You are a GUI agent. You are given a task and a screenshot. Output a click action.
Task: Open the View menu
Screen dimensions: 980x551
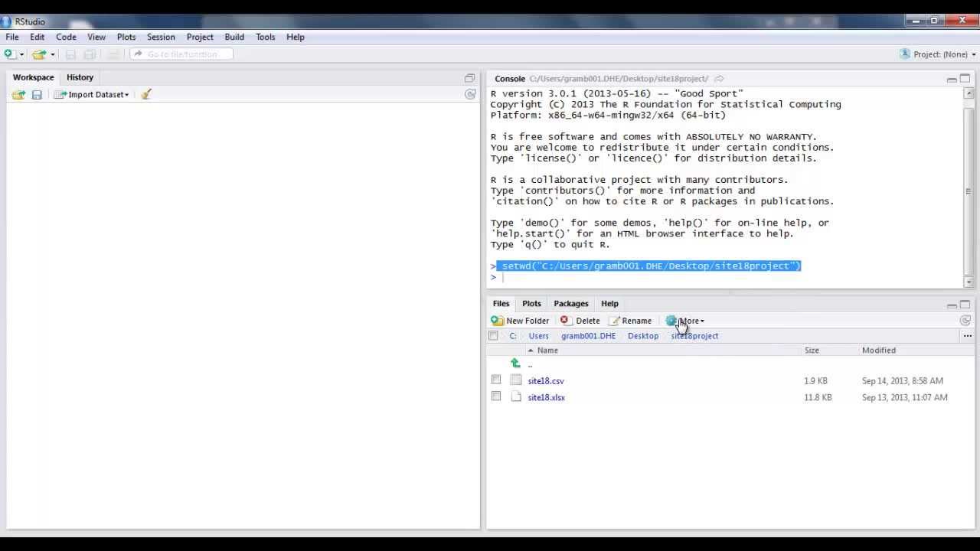pos(96,37)
